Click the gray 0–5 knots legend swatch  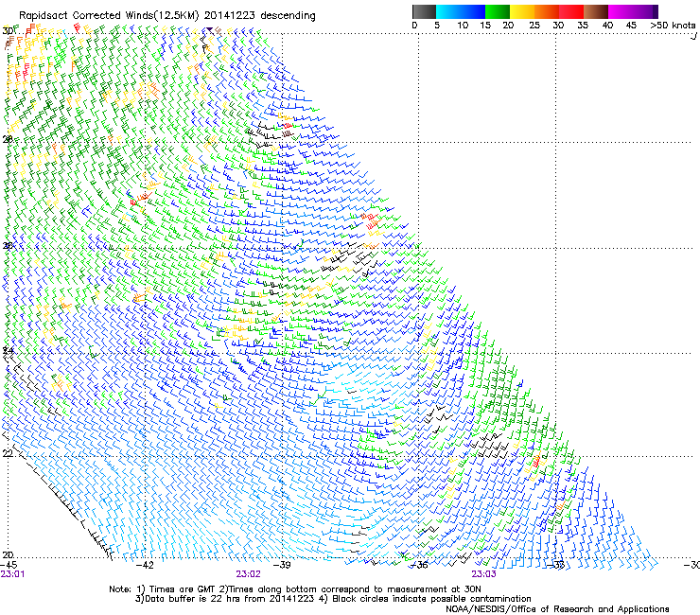tap(424, 11)
